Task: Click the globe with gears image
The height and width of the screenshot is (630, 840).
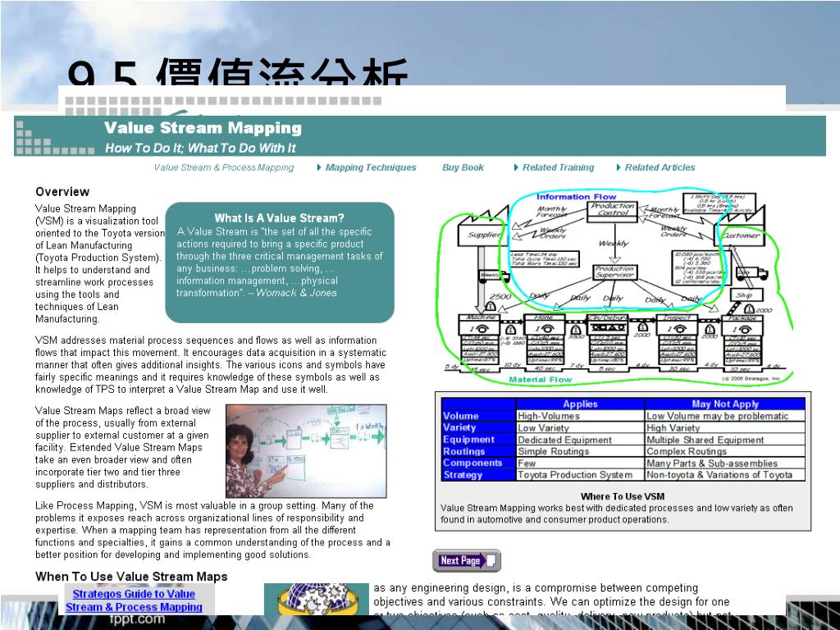Action: [x=317, y=599]
